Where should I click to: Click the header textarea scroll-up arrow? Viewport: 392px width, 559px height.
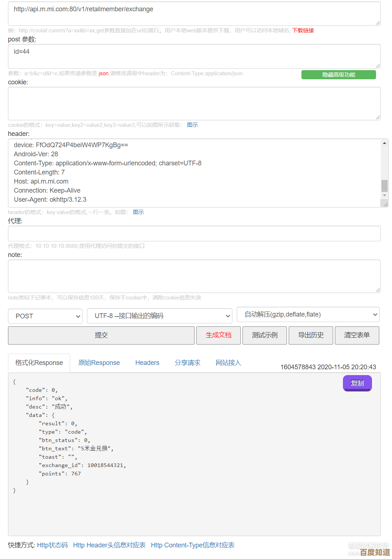(x=384, y=143)
